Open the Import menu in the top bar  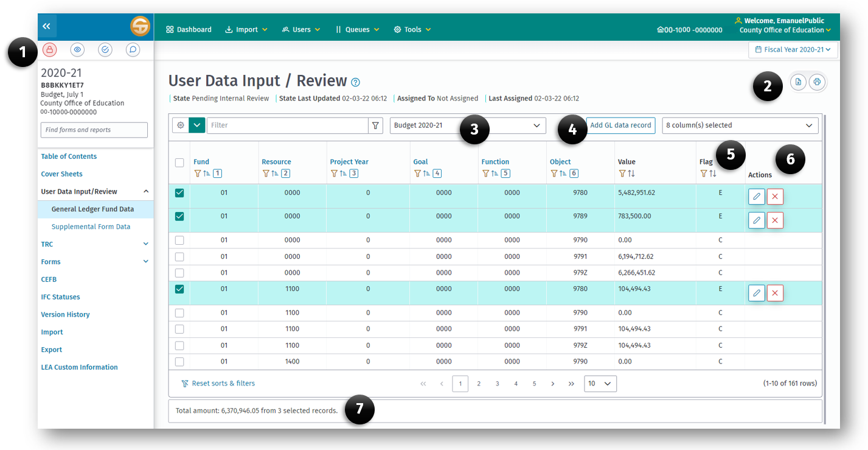(246, 29)
